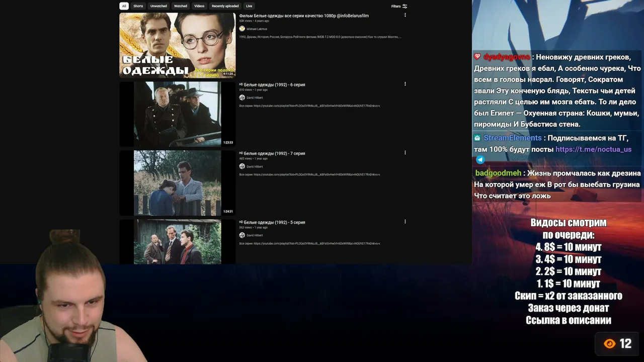The image size is (644, 362).
Task: Click the viewer count eye icon
Action: point(610,344)
